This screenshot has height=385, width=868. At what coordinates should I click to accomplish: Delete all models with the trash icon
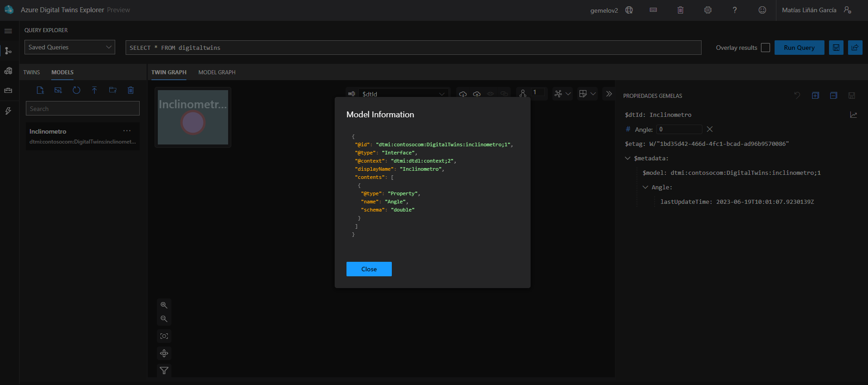pyautogui.click(x=131, y=90)
